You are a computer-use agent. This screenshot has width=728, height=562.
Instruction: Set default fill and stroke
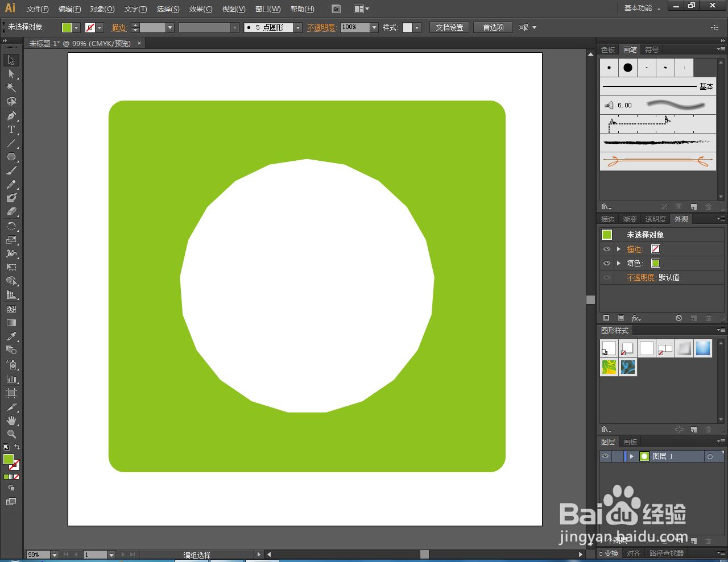[x=6, y=447]
